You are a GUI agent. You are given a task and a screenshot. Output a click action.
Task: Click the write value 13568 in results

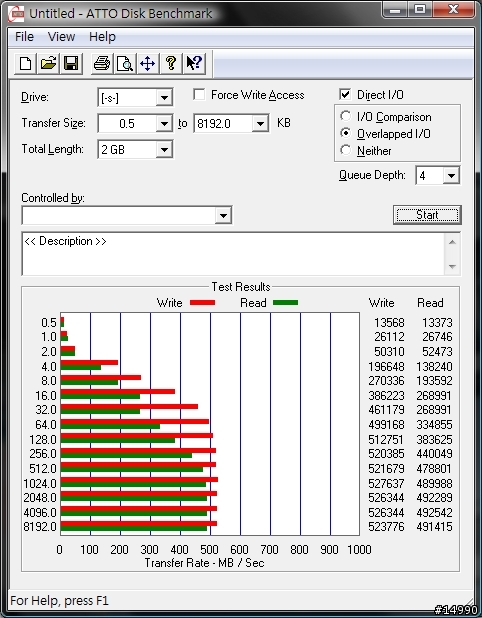(389, 322)
